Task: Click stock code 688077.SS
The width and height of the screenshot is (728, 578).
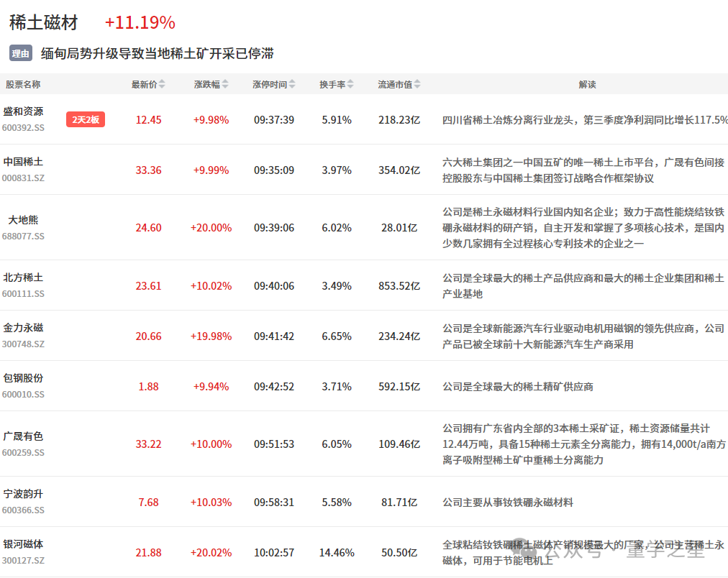Action: point(23,236)
